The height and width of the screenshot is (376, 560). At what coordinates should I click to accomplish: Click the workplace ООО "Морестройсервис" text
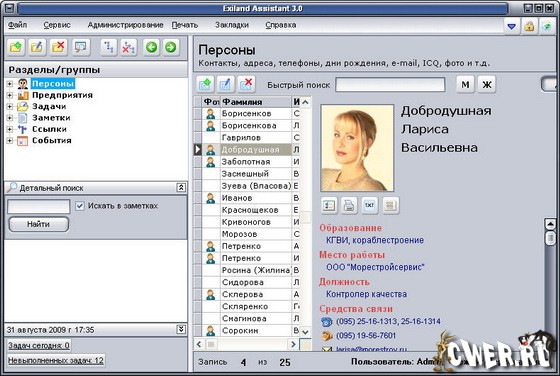[x=375, y=267]
